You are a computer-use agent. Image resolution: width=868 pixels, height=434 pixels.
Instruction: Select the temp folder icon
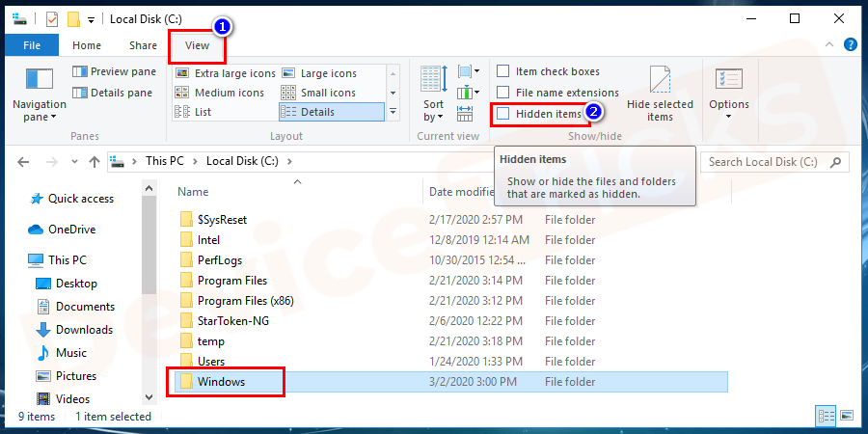[x=186, y=341]
